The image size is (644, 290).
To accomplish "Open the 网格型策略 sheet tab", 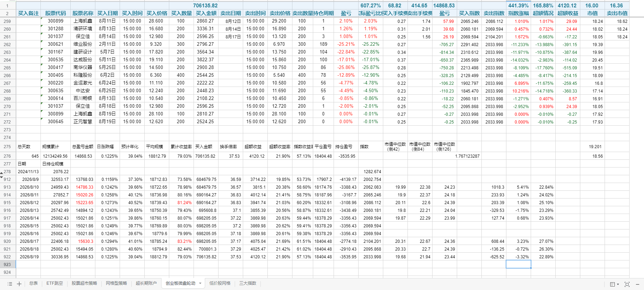I will (x=116, y=283).
